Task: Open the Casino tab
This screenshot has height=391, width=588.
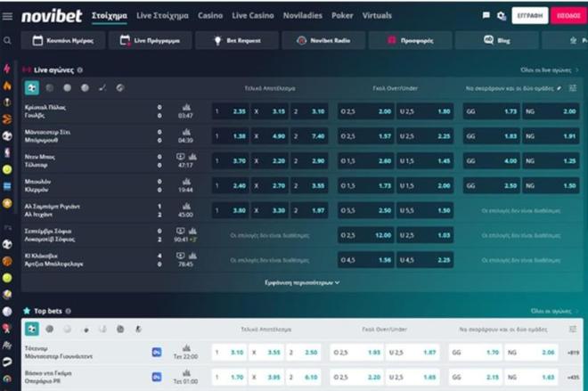Action: click(x=210, y=16)
